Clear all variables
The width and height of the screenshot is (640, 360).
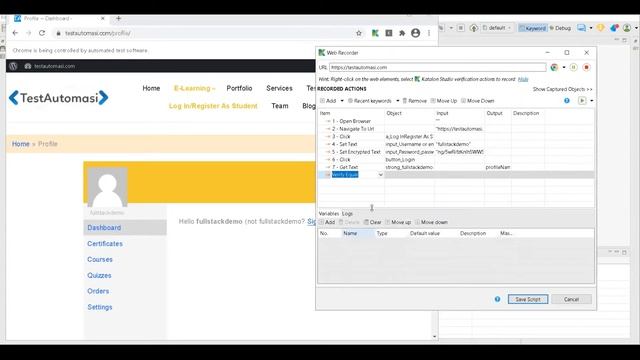373,222
